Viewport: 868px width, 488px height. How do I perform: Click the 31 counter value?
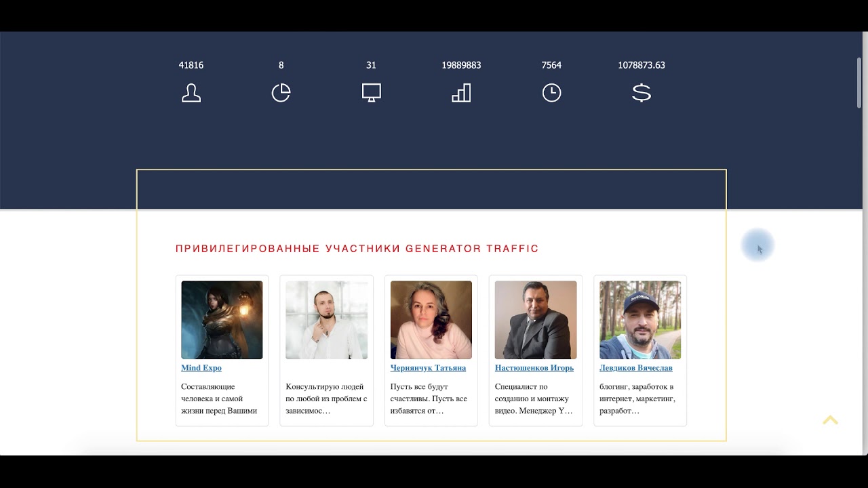371,65
